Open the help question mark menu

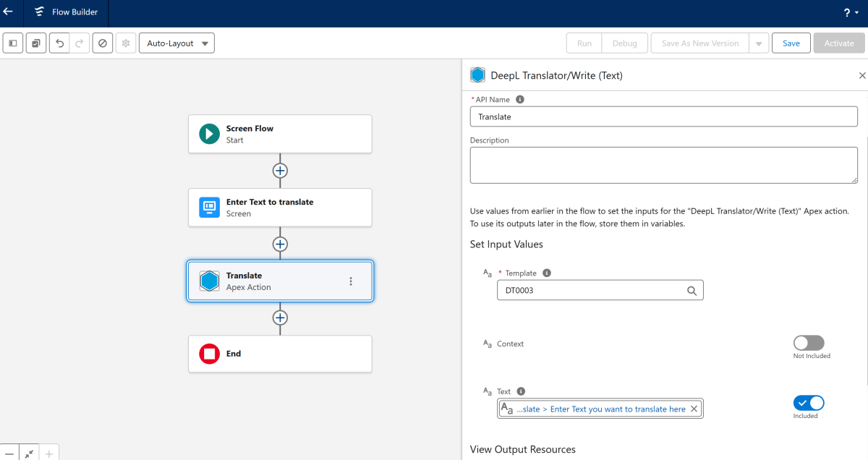[851, 13]
